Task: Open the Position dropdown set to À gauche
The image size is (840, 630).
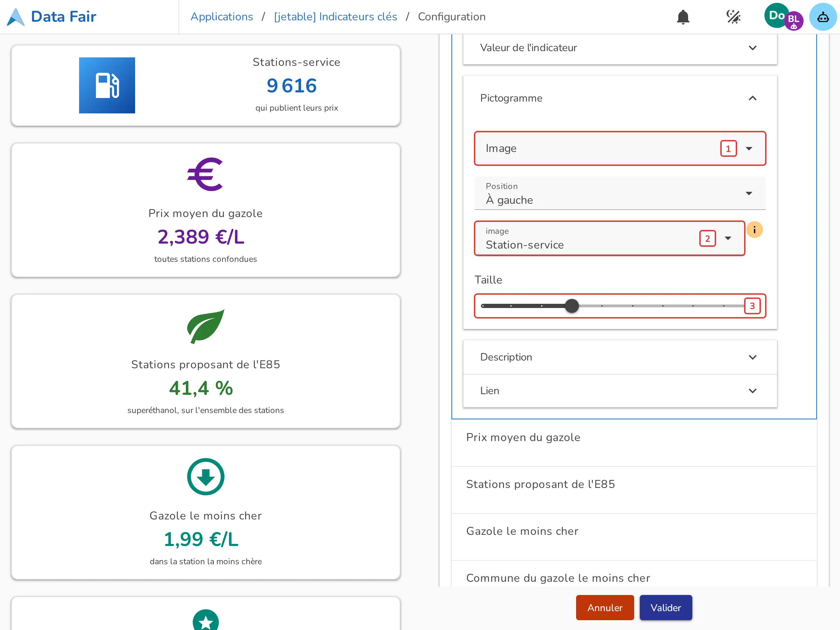Action: tap(620, 193)
